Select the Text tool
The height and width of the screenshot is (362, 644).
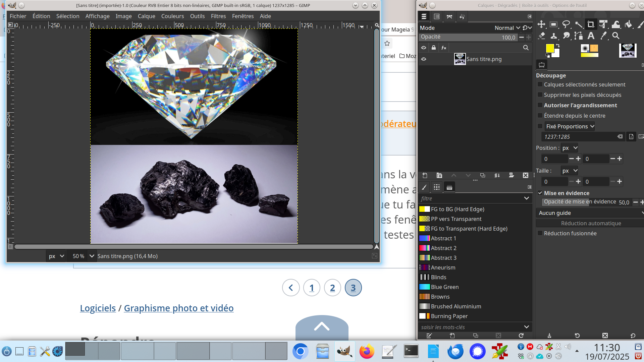coord(591,36)
